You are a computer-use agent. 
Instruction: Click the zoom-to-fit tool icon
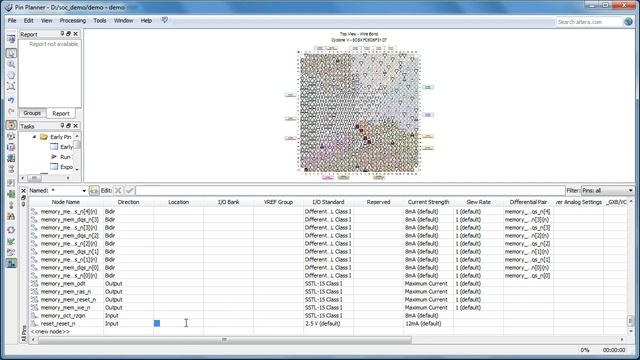(11, 86)
